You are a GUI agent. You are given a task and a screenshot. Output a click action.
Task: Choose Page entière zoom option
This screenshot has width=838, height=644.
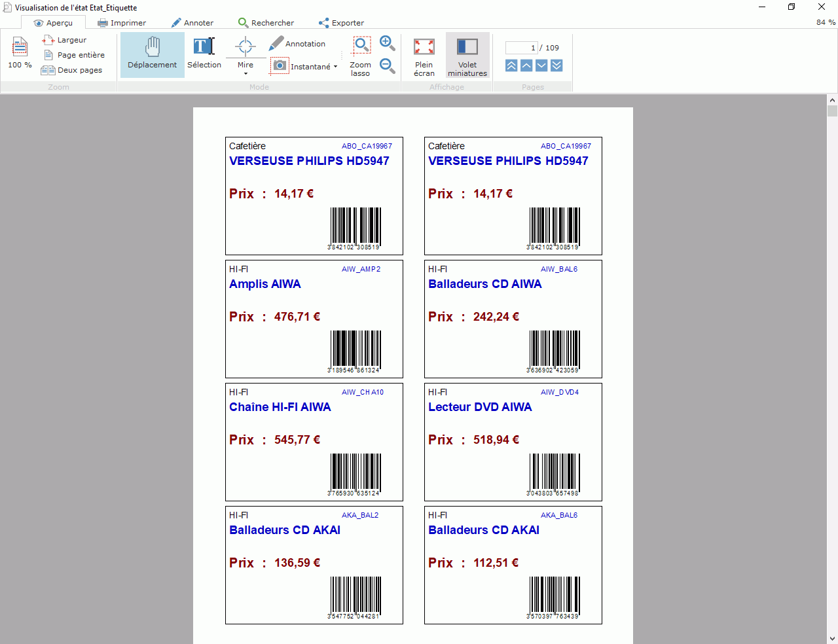click(73, 55)
